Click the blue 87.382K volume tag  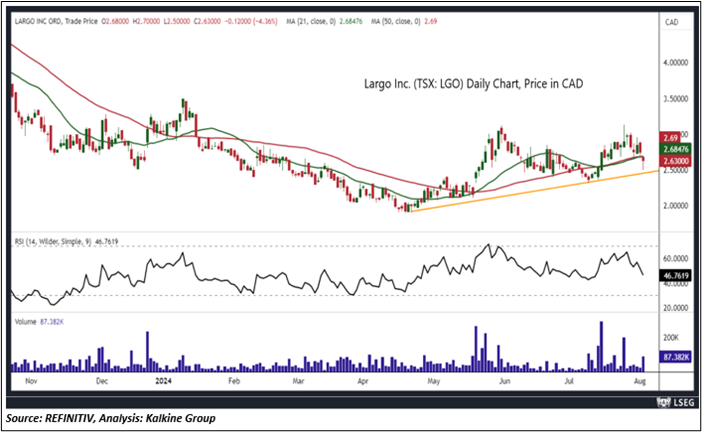pos(676,357)
